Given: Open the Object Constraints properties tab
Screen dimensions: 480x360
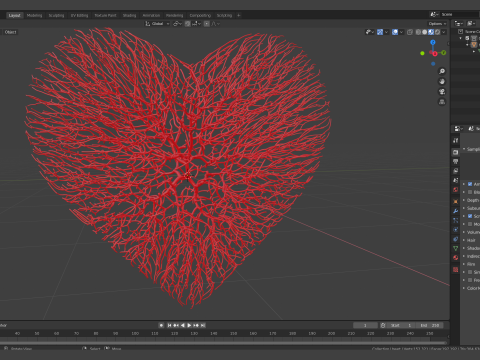Looking at the screenshot, I should coord(455,239).
